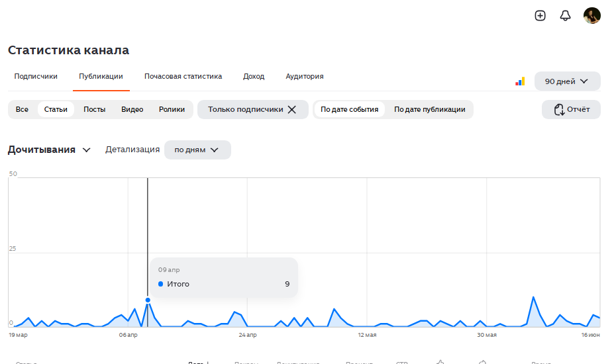Filter the statistics by Посты
Image resolution: width=616 pixels, height=364 pixels.
[x=94, y=110]
